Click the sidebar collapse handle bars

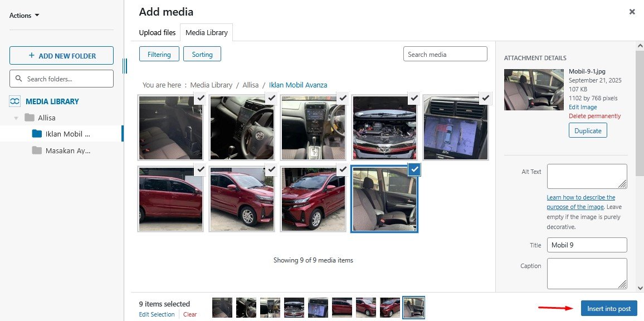125,66
